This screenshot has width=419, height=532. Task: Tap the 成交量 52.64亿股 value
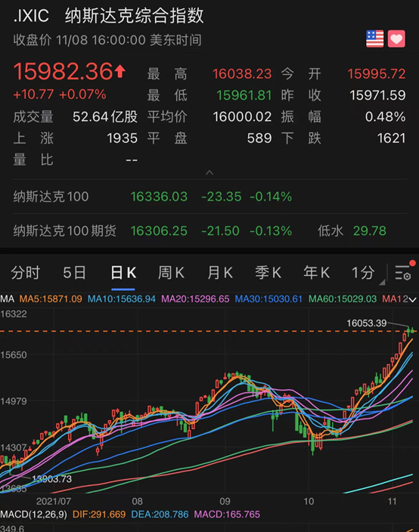point(105,117)
